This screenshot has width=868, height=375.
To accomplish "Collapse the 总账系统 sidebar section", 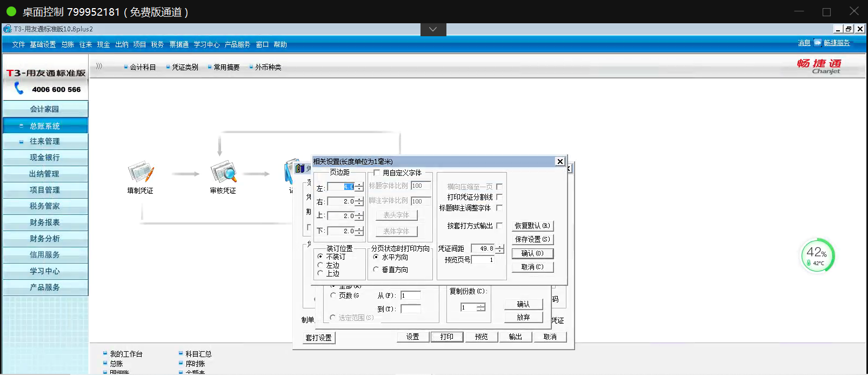I will 22,126.
